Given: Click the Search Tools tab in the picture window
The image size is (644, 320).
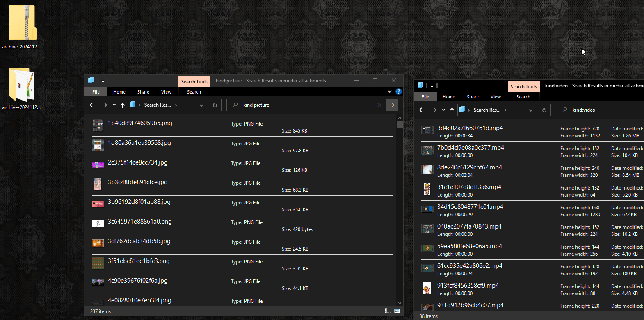Looking at the screenshot, I should point(194,82).
